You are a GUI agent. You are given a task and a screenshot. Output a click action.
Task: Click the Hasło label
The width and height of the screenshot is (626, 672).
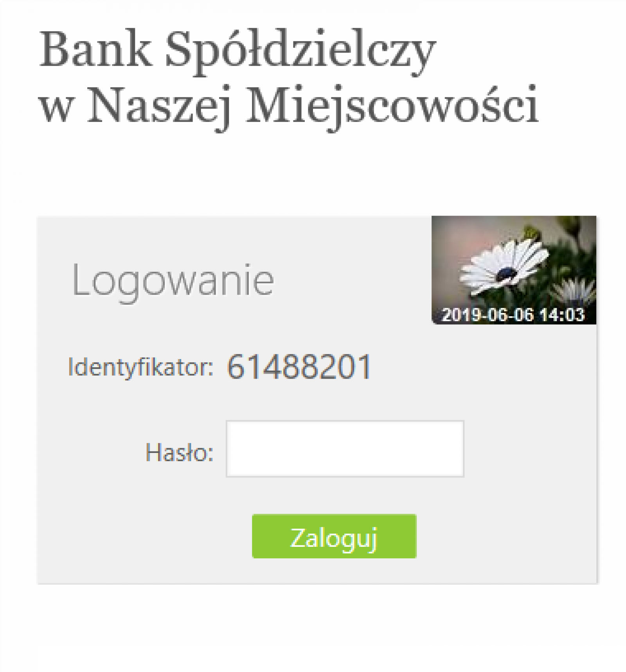point(180,453)
